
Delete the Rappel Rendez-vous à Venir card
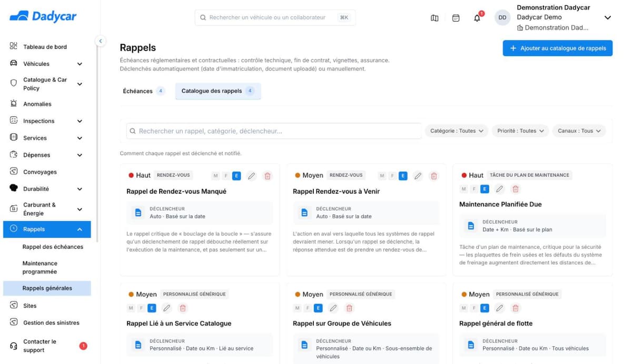(434, 176)
